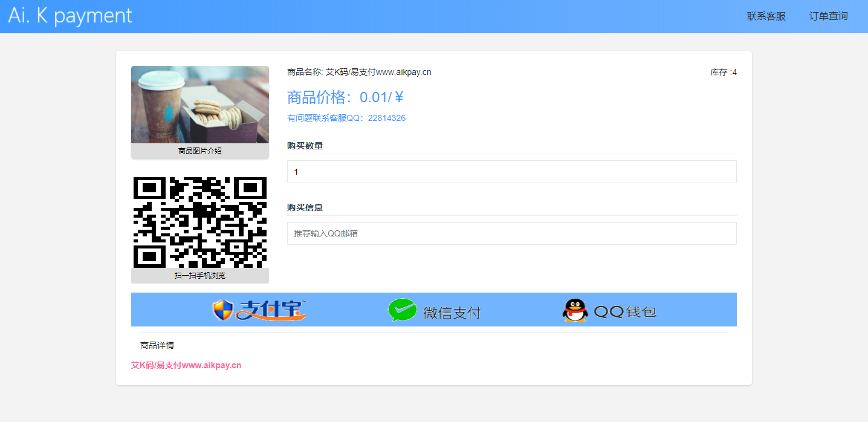The height and width of the screenshot is (422, 868).
Task: Click the 扫一扫手机浏览 caption
Action: pyautogui.click(x=200, y=276)
